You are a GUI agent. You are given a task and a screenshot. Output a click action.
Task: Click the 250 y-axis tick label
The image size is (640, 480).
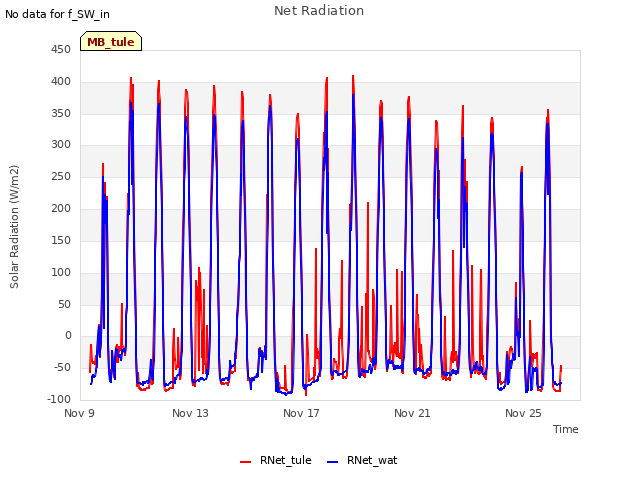[61, 177]
